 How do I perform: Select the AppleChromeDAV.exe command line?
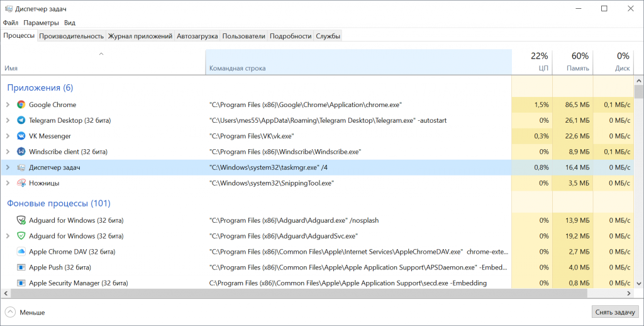(358, 252)
